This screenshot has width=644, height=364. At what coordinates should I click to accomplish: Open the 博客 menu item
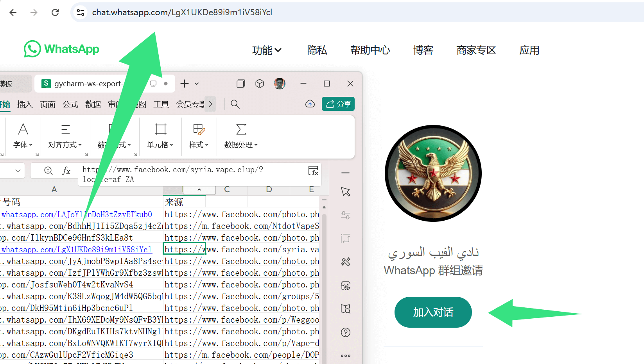tap(423, 50)
